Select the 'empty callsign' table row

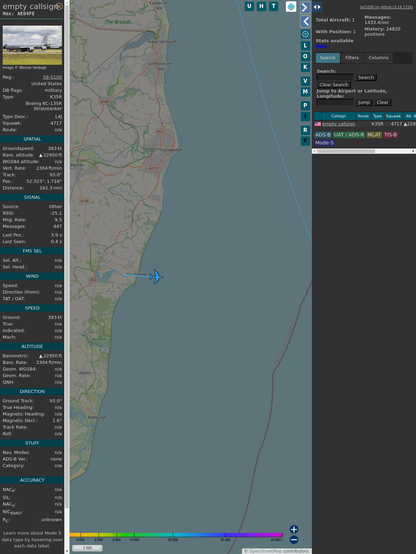point(365,124)
